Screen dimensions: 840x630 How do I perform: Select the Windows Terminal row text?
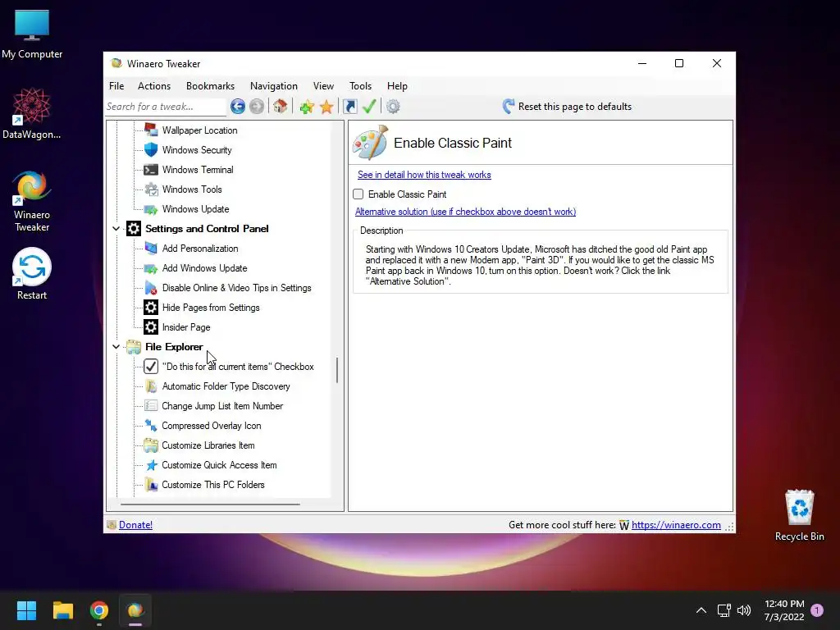[198, 170]
